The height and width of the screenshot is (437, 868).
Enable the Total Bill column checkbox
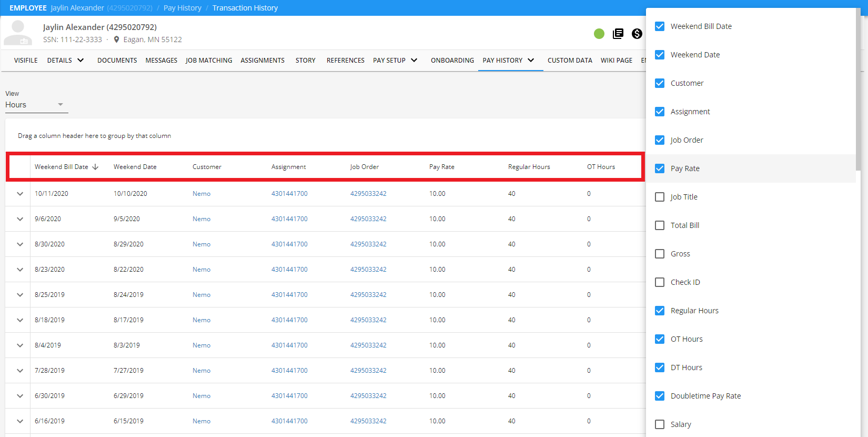pos(660,225)
